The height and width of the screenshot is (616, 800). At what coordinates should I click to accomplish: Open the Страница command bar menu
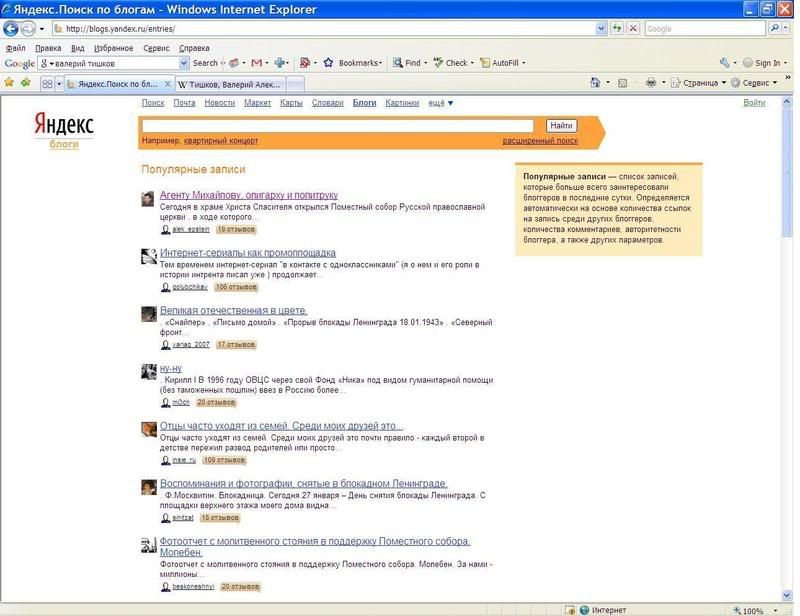coord(698,83)
